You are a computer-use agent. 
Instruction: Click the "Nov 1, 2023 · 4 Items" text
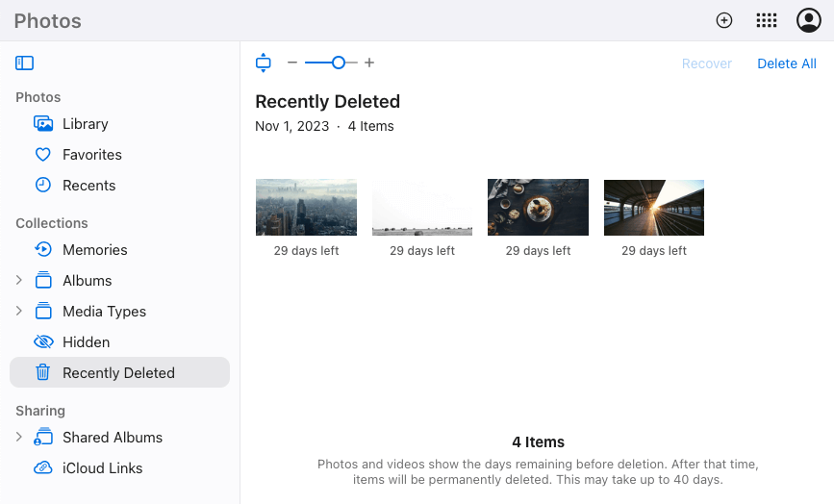coord(324,127)
